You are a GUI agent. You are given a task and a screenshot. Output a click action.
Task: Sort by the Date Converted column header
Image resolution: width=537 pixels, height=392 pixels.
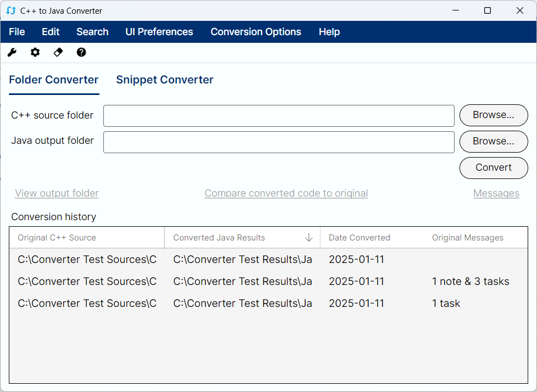coord(359,237)
